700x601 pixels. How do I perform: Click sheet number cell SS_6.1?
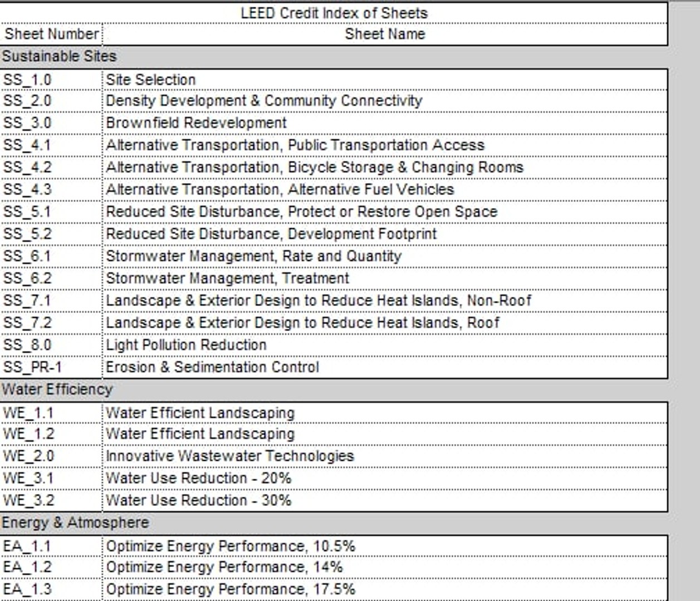[x=52, y=257]
